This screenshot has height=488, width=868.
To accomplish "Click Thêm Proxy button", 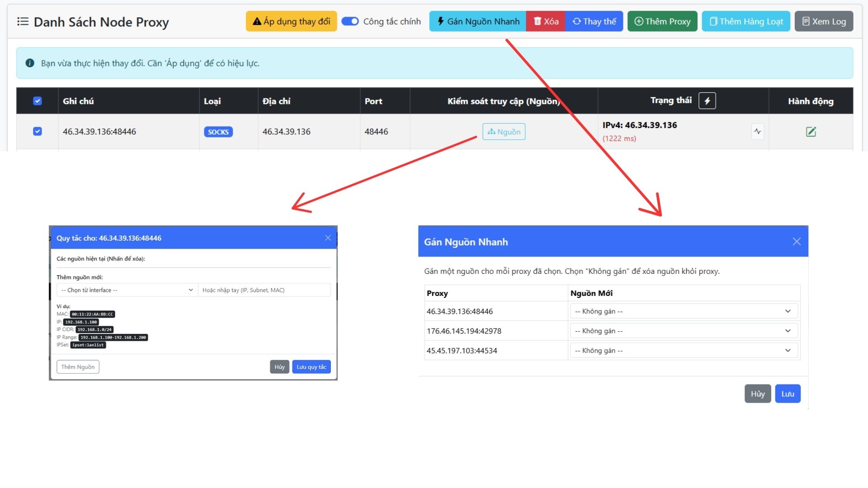I will pos(662,21).
